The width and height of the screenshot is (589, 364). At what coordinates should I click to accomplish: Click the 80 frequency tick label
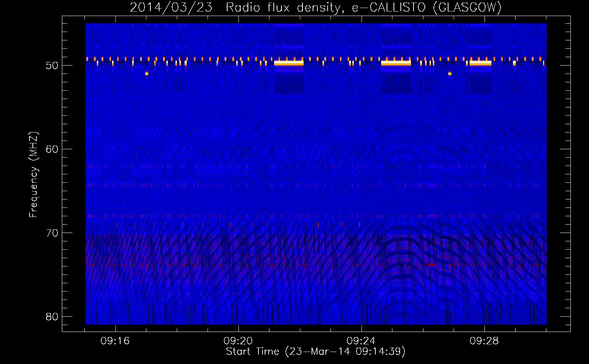52,317
